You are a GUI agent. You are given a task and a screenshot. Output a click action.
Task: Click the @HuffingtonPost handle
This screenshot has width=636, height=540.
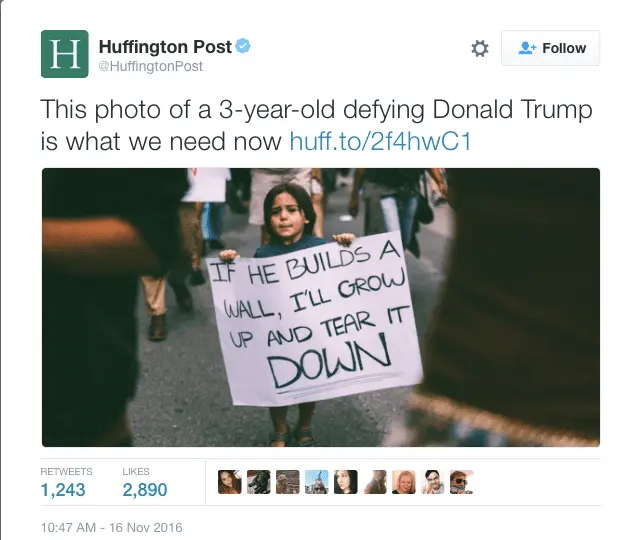(150, 66)
